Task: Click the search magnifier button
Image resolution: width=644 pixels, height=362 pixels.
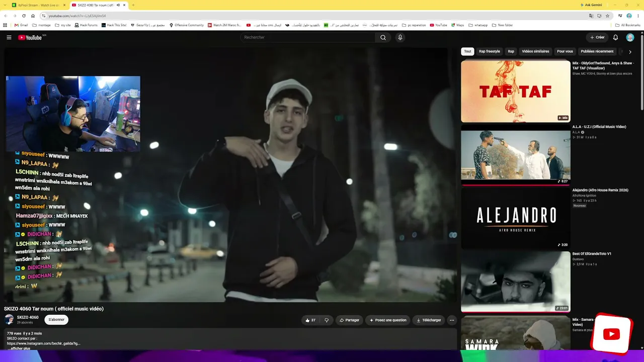Action: [383, 38]
